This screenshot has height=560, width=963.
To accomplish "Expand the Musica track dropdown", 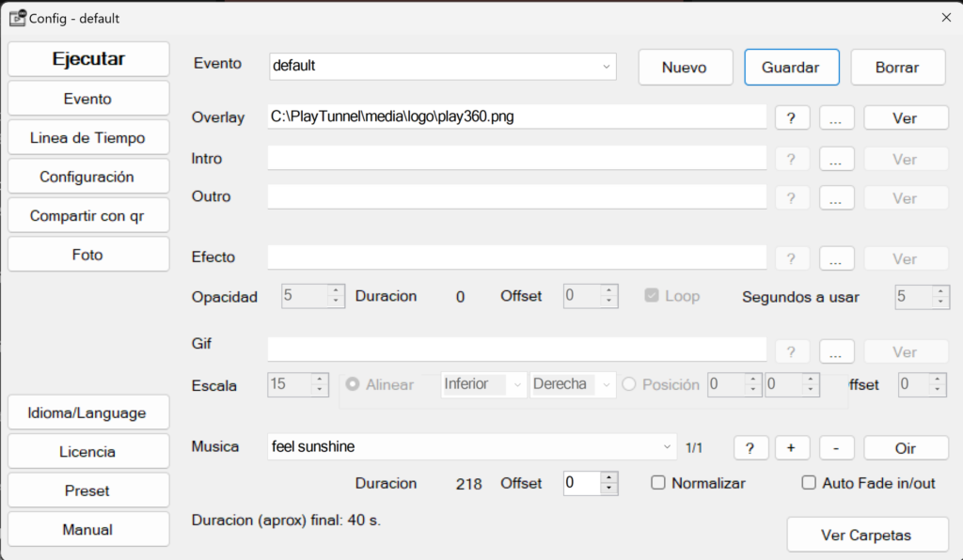I will (x=667, y=447).
